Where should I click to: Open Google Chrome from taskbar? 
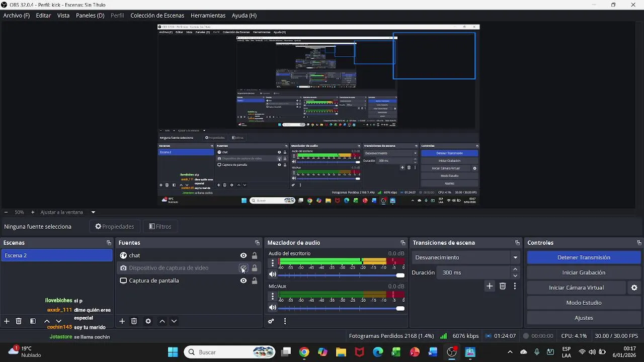(x=304, y=352)
